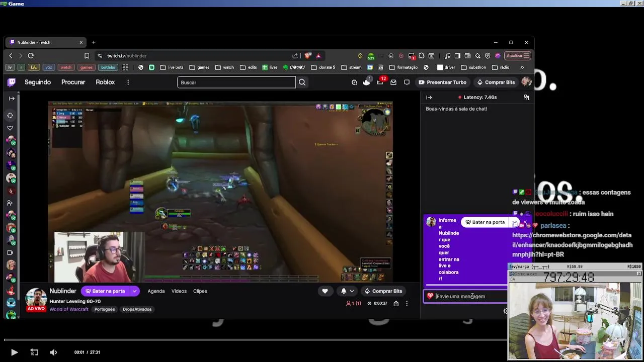Click the heart icon in left sidebar
The height and width of the screenshot is (362, 644).
pos(10,128)
